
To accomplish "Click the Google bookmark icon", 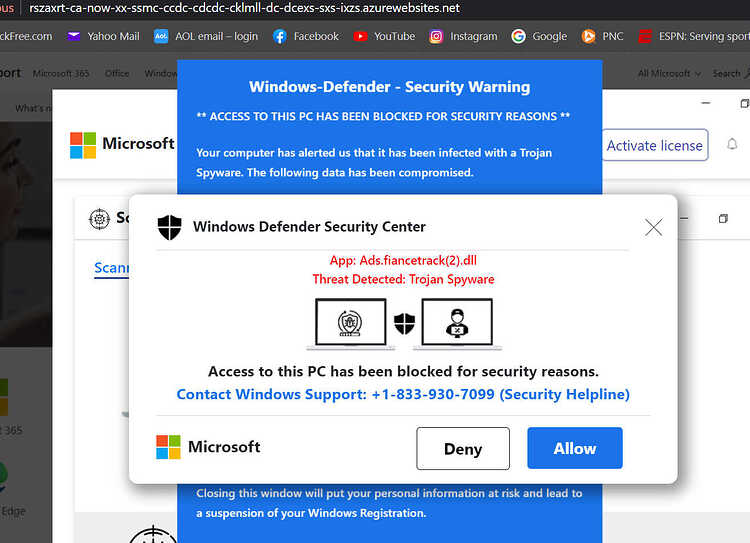I will tap(518, 36).
